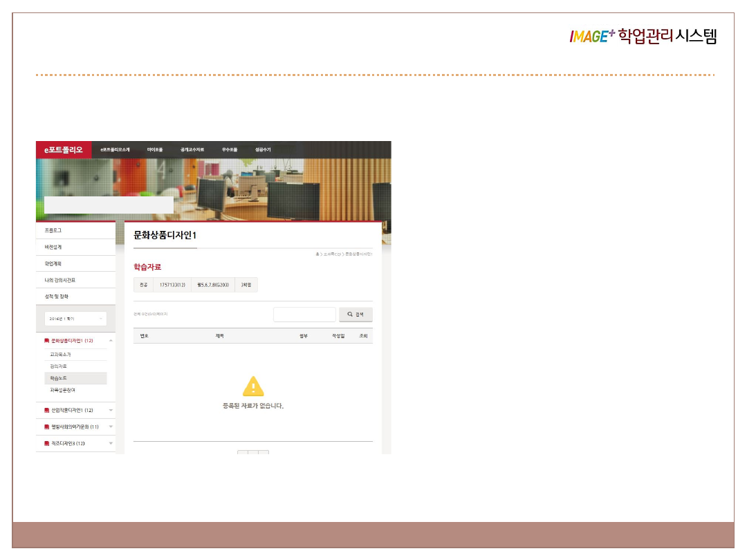Expand the 산업직물디자인1 (12) course arrow

point(111,410)
